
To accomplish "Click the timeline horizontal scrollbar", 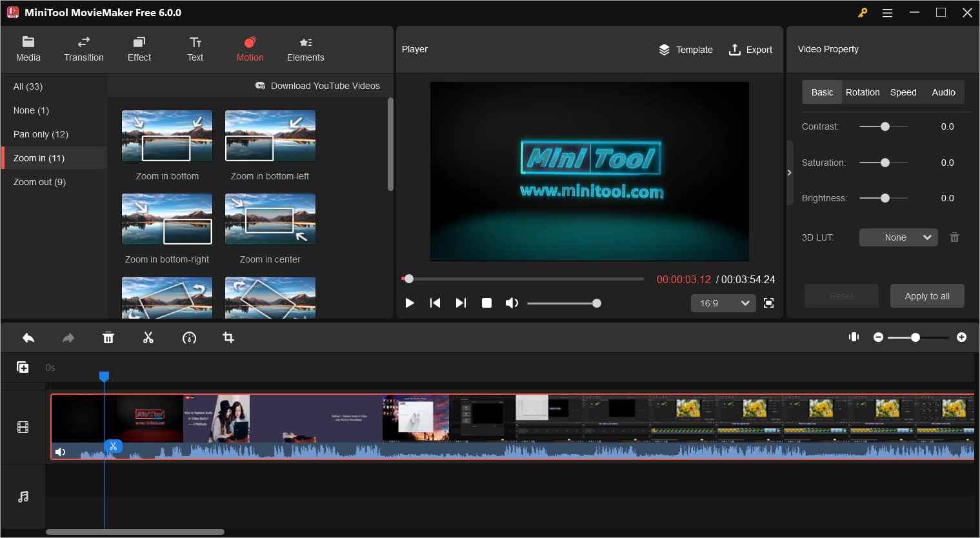I will (x=135, y=532).
